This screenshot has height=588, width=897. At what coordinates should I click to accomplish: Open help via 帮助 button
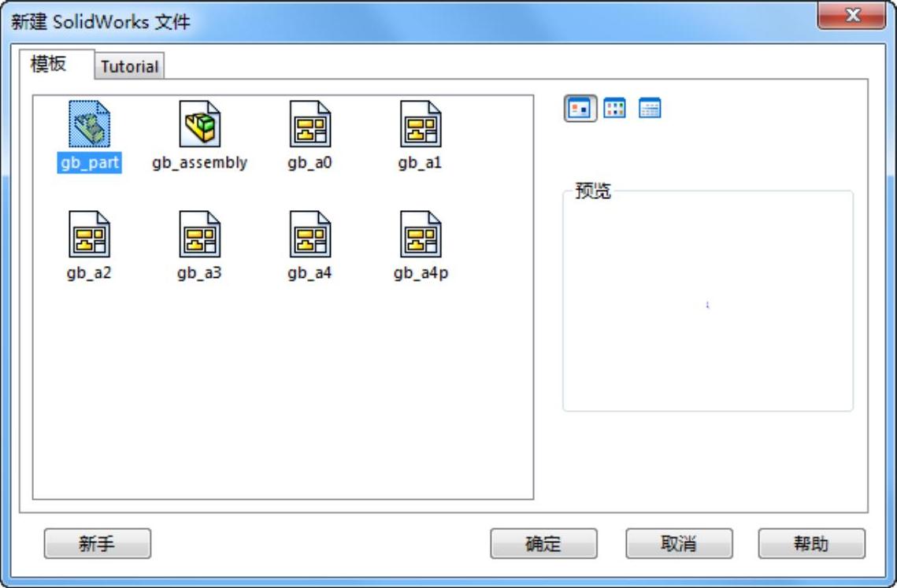tap(812, 543)
